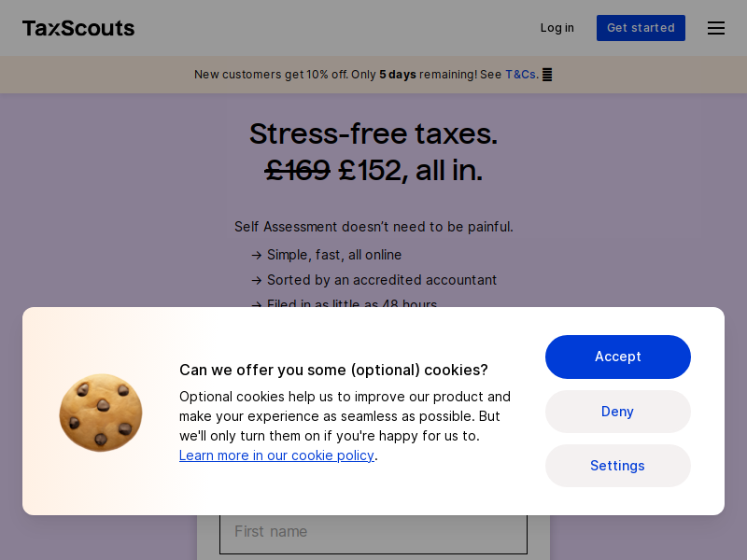
Task: Click the striped glyph after T&Cs
Action: pyautogui.click(x=547, y=75)
